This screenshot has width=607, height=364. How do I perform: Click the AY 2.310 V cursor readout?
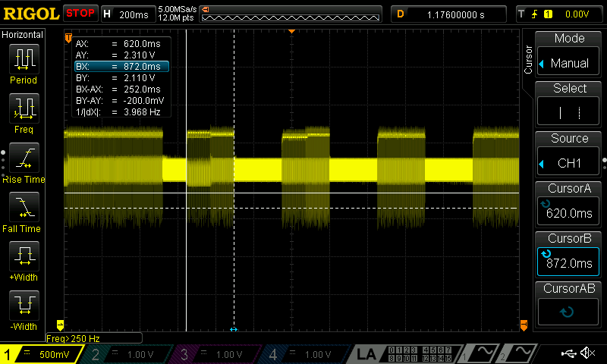tap(115, 55)
